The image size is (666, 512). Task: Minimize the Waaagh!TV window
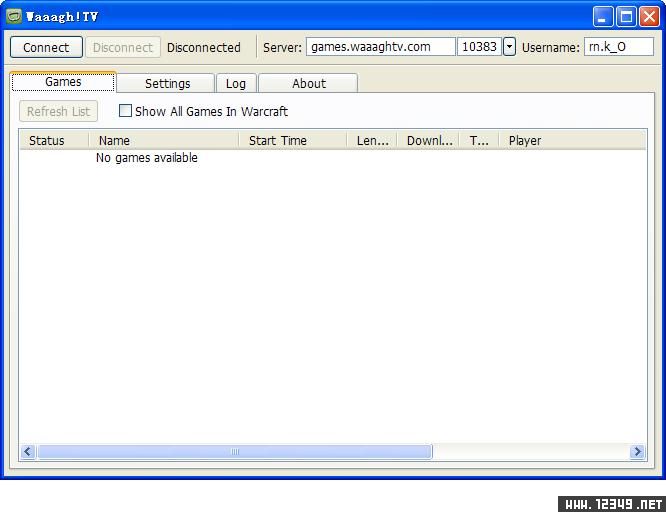click(603, 17)
